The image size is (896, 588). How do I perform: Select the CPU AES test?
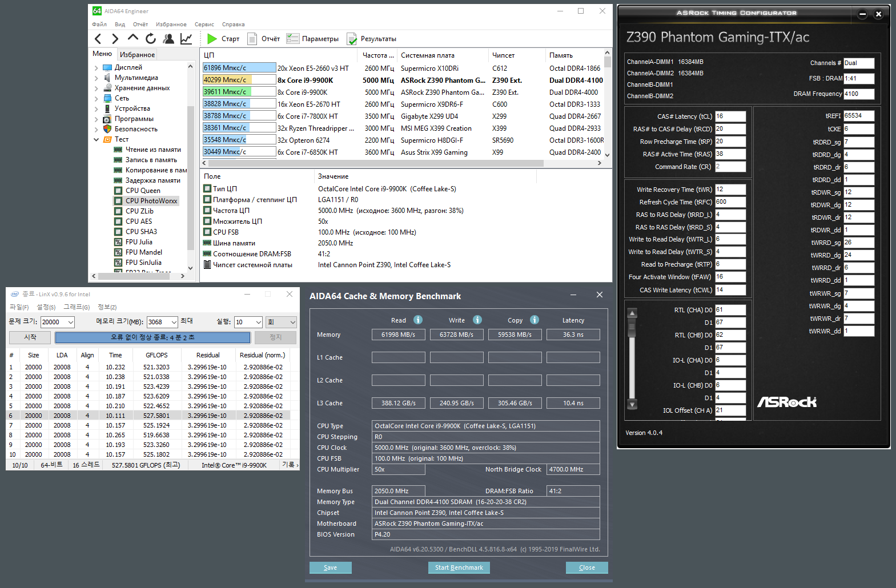[139, 221]
